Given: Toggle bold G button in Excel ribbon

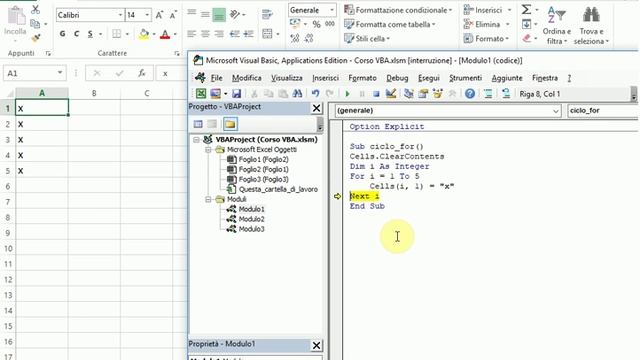Looking at the screenshot, I should click(x=62, y=34).
